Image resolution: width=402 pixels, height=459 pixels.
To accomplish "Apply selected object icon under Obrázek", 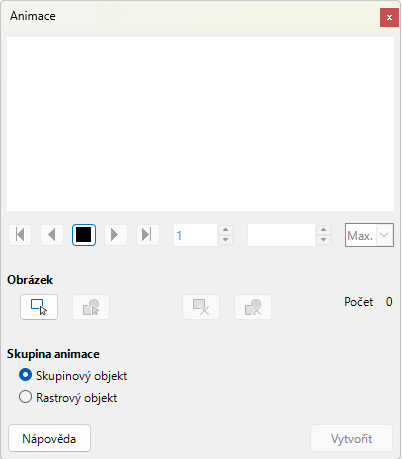I will (x=39, y=307).
